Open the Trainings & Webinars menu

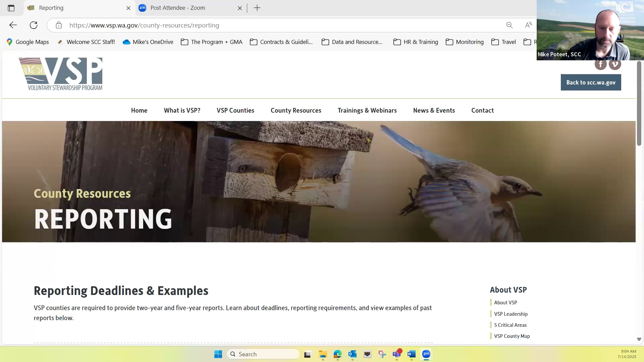tap(367, 110)
